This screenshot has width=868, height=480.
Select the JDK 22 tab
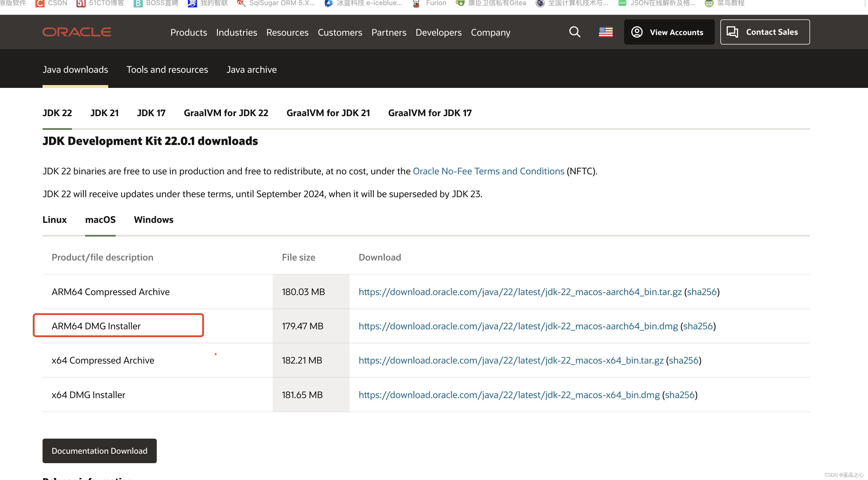click(x=57, y=113)
